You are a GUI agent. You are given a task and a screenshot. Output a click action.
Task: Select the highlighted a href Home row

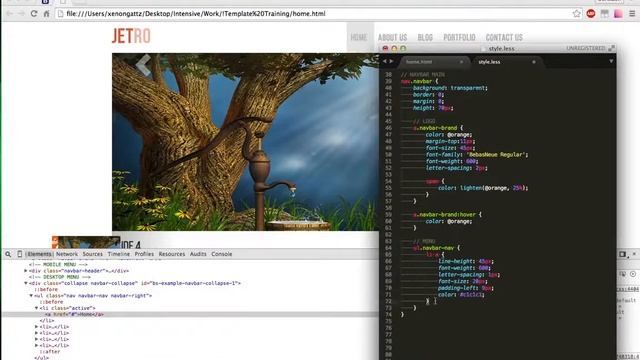[x=191, y=314]
